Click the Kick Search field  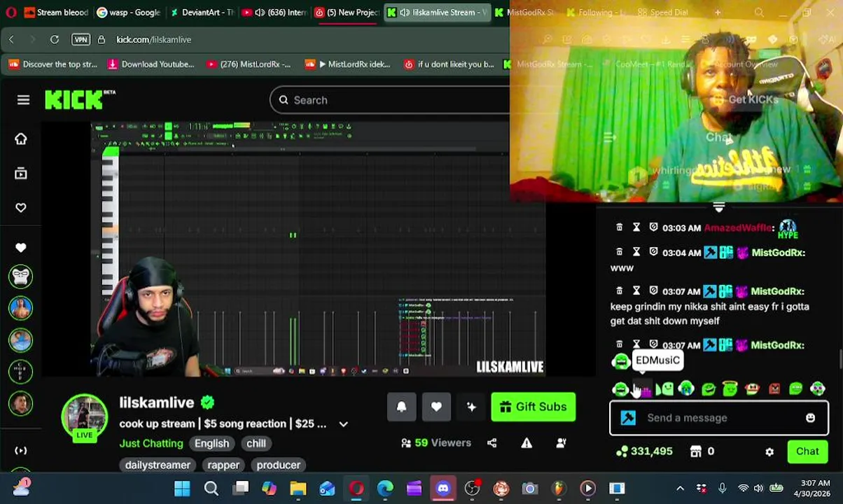(390, 100)
